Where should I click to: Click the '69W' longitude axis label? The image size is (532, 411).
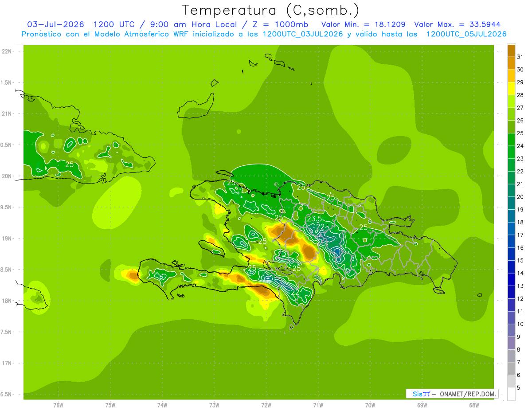(x=422, y=405)
